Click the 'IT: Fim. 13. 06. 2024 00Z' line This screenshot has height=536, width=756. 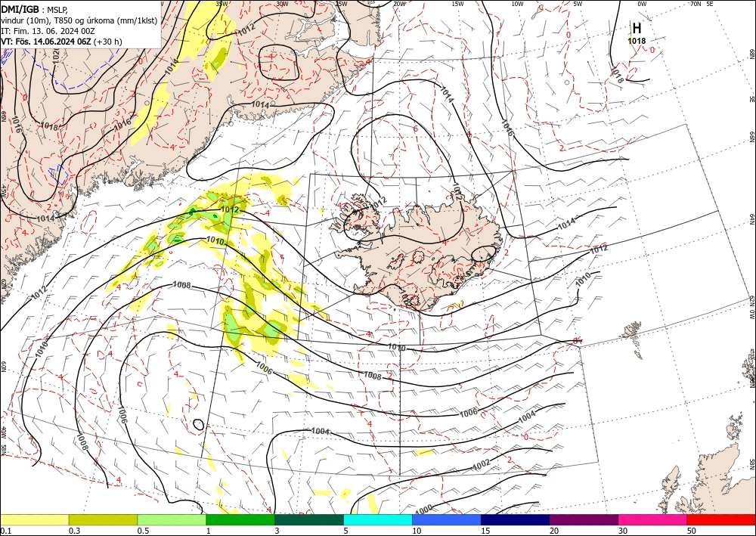tap(48, 31)
